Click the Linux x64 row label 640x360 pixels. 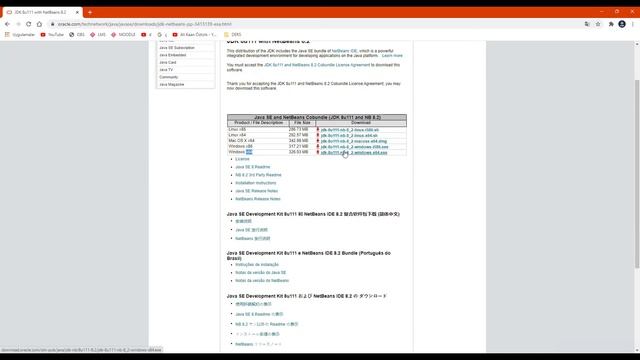(x=237, y=135)
